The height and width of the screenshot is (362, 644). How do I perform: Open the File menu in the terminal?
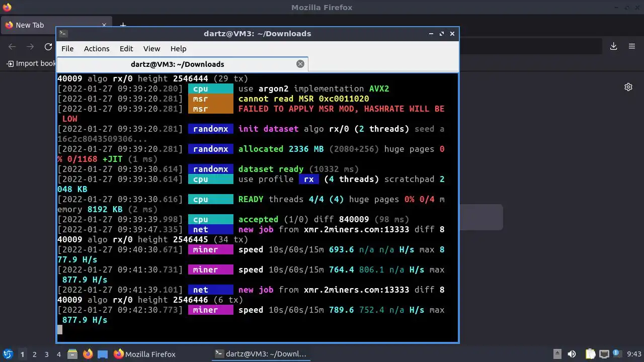(67, 49)
